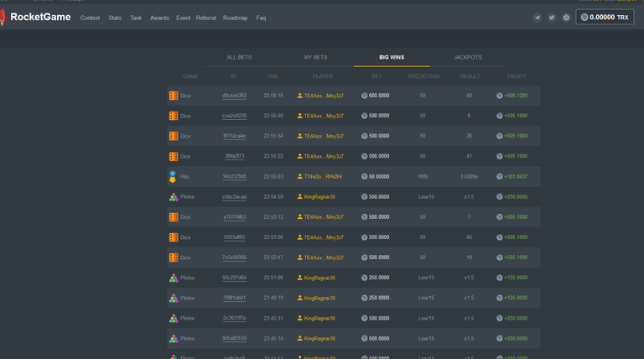Click the Plinko icon in the 93c297d64 row
Viewport: 644px width, 359px height.
tap(174, 278)
